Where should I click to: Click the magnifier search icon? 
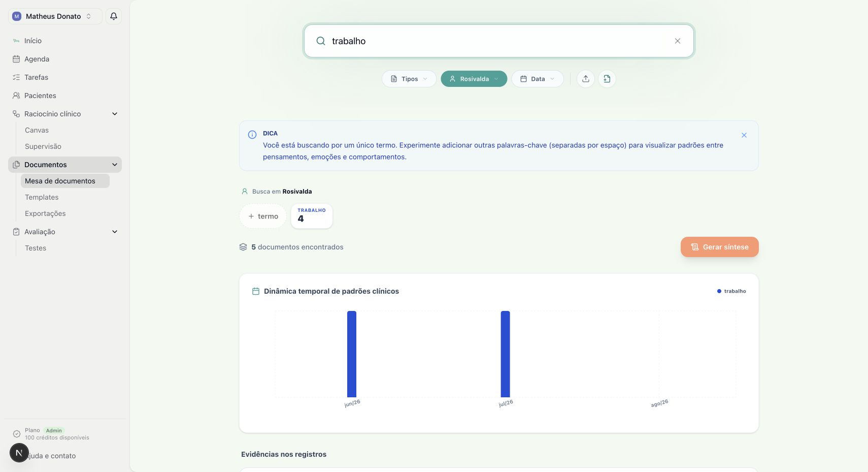pos(321,41)
